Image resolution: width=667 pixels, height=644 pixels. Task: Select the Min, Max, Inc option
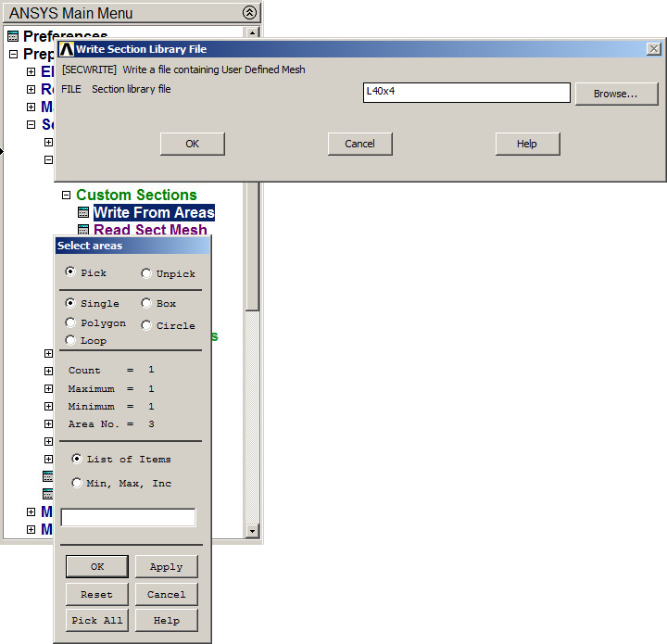point(77,483)
